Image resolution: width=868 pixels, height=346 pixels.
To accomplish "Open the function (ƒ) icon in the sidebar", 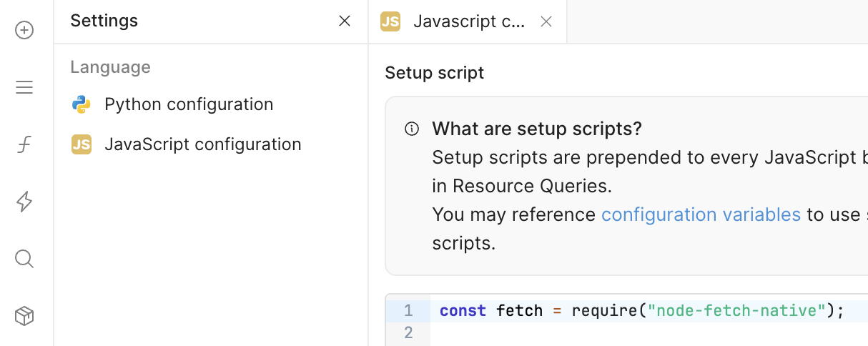I will coord(24,145).
